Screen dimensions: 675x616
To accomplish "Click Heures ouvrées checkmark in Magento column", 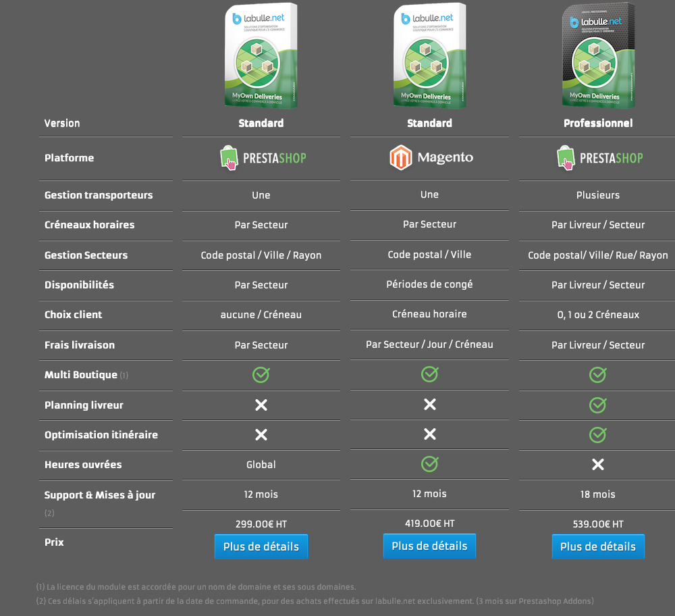I will [429, 464].
